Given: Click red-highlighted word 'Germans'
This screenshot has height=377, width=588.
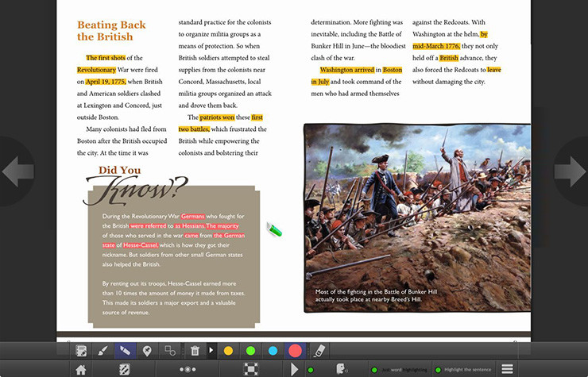Looking at the screenshot, I should (x=193, y=216).
